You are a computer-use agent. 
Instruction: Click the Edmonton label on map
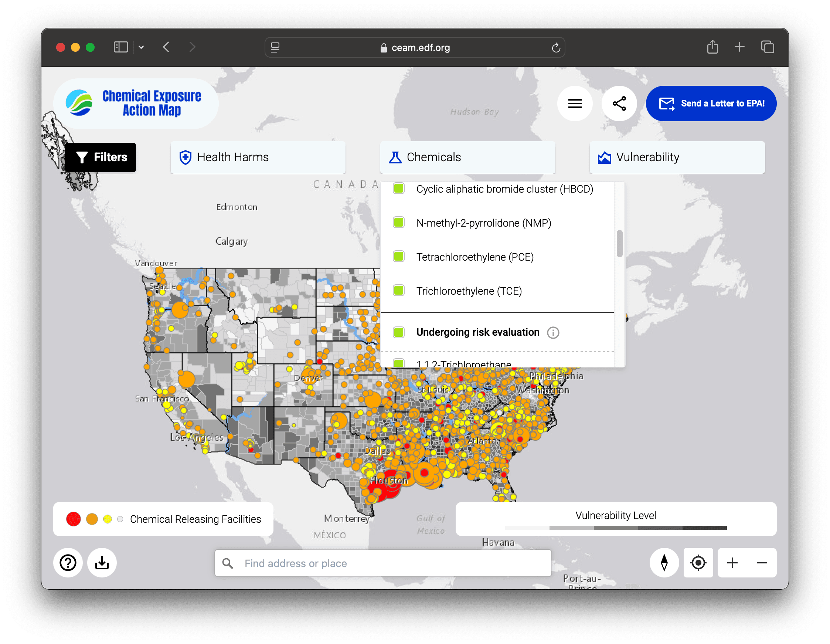pyautogui.click(x=237, y=207)
